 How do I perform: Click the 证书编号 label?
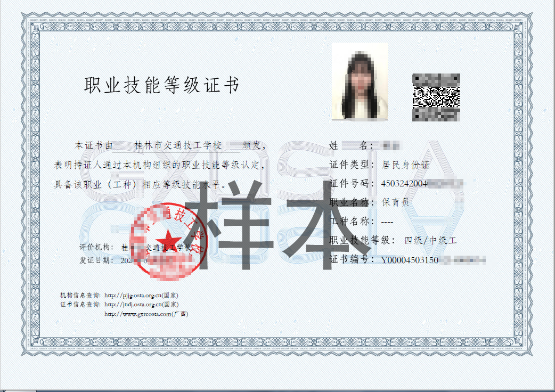pyautogui.click(x=352, y=259)
